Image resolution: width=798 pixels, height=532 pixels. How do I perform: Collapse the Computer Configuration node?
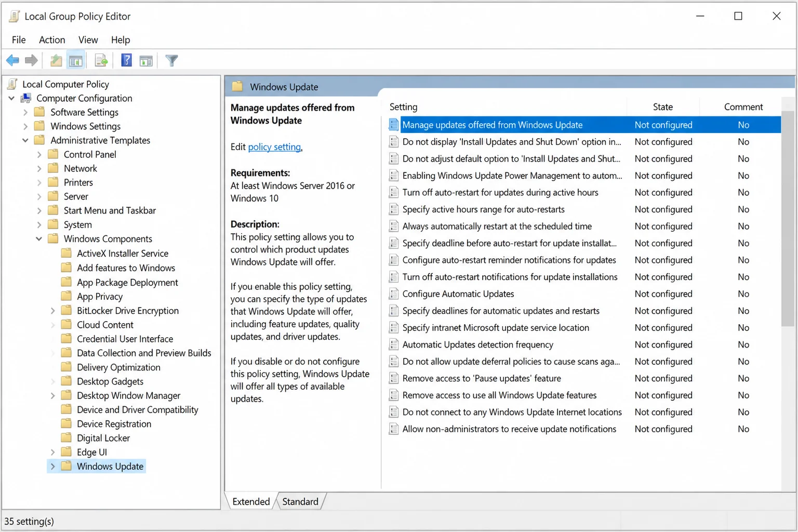pyautogui.click(x=11, y=98)
